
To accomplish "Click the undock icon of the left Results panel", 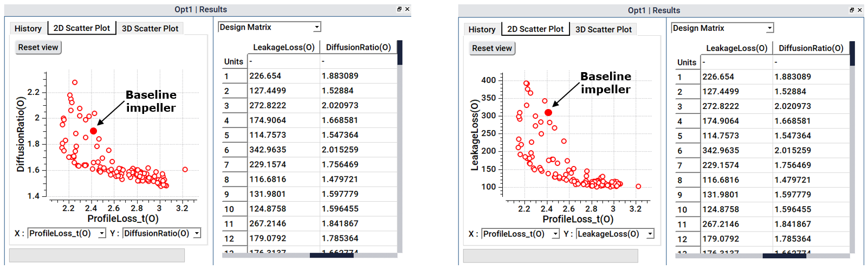I will pos(399,9).
